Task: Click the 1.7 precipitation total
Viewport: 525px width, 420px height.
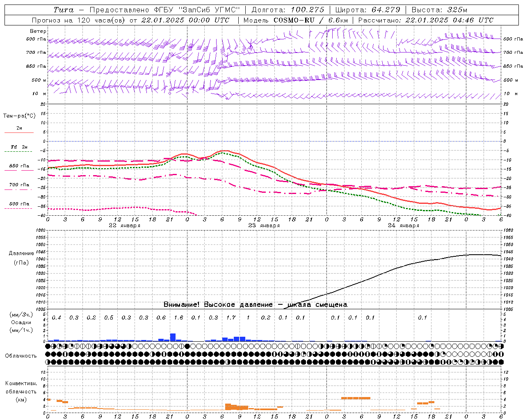Action: pos(231,317)
